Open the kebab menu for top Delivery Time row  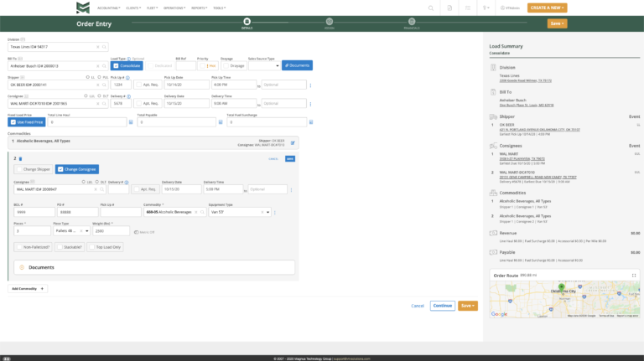tap(310, 104)
